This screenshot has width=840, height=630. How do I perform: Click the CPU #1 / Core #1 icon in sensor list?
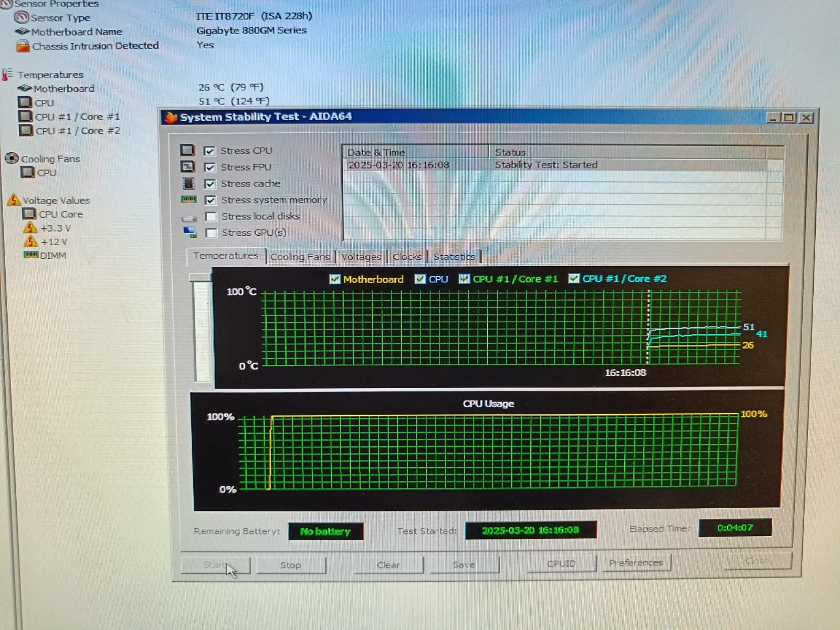[x=26, y=116]
